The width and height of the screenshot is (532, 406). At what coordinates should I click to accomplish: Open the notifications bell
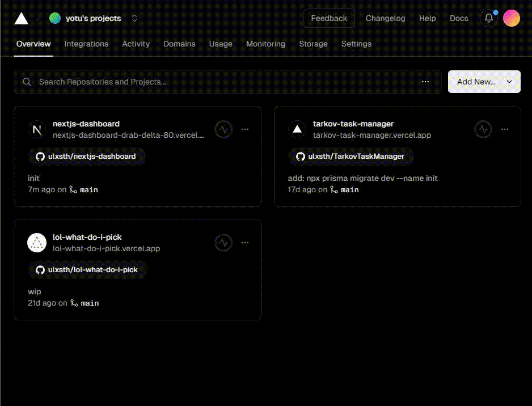point(488,18)
